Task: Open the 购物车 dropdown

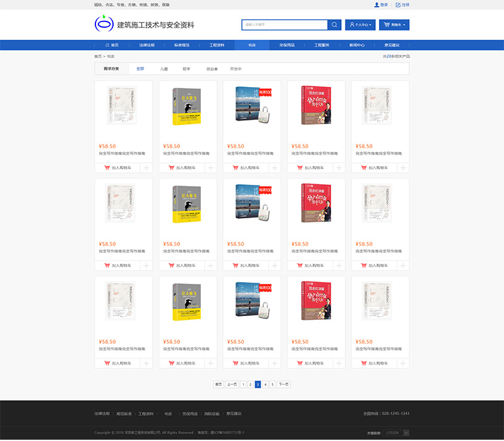Action: click(394, 25)
